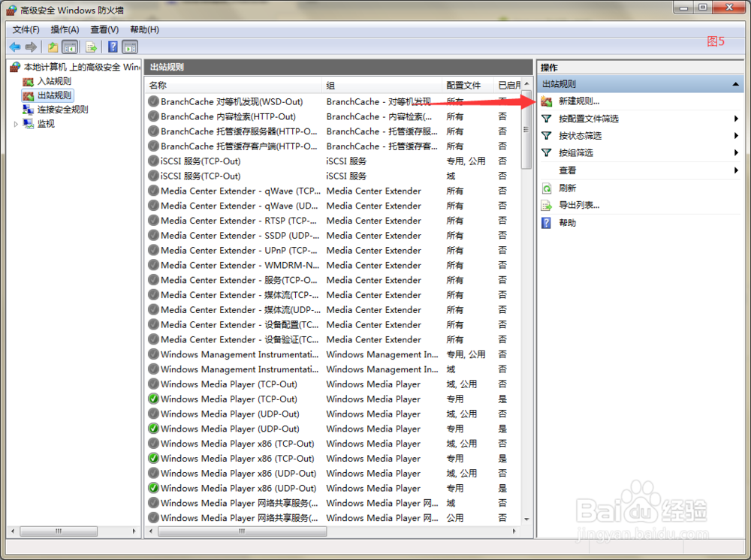The width and height of the screenshot is (751, 560).
Task: Click the blue Help toolbar icon
Action: tap(113, 47)
